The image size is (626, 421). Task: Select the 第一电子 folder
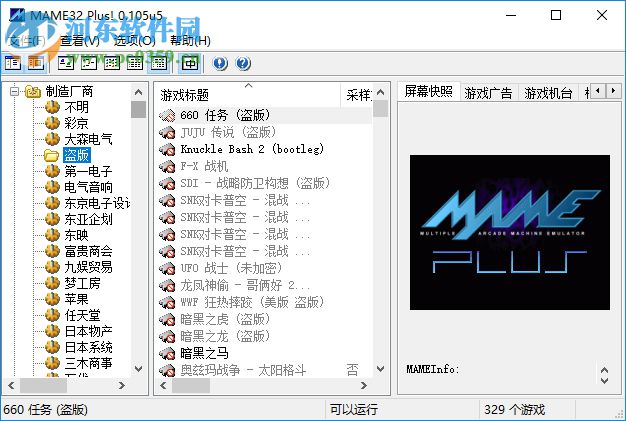pyautogui.click(x=89, y=171)
